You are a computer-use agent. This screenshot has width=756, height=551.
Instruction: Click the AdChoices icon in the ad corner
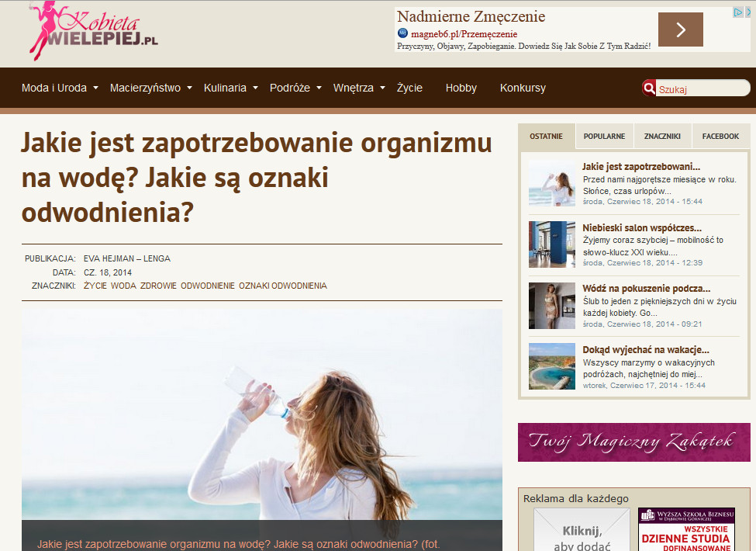[737, 12]
